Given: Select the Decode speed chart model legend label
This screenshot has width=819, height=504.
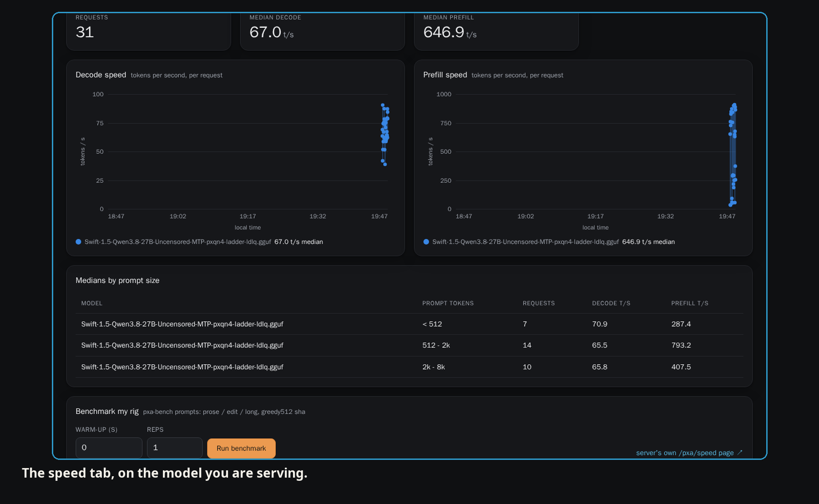Looking at the screenshot, I should pos(177,242).
